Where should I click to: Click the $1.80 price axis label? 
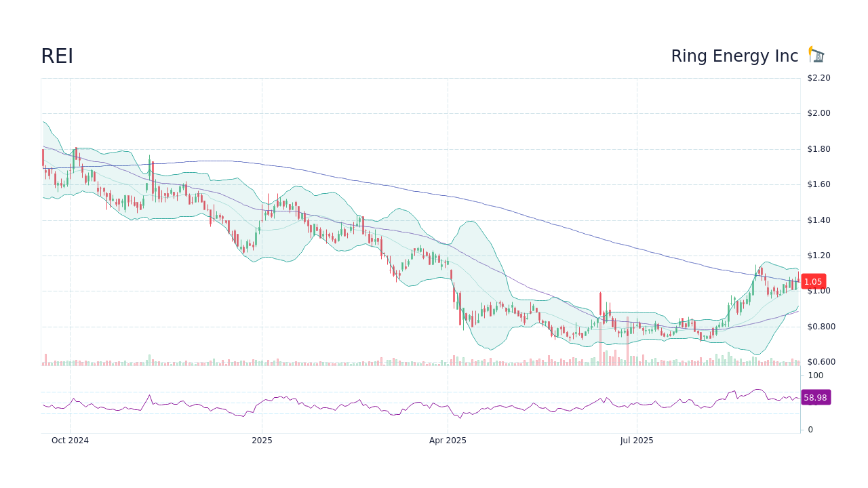tap(820, 148)
